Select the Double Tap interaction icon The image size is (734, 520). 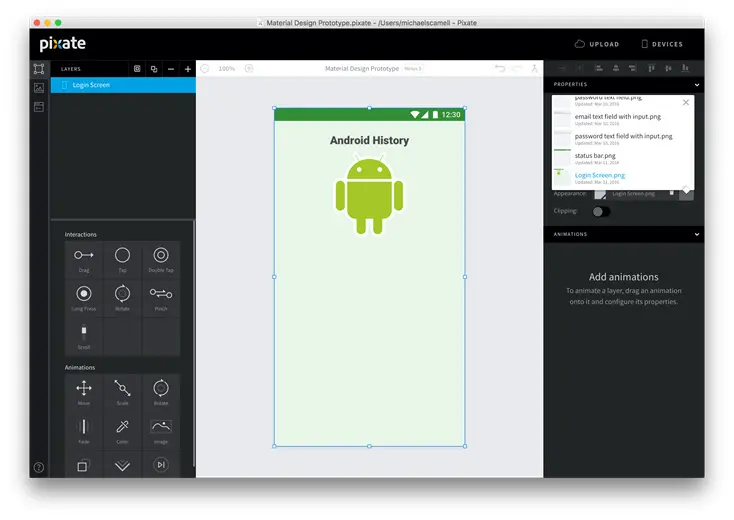(161, 255)
